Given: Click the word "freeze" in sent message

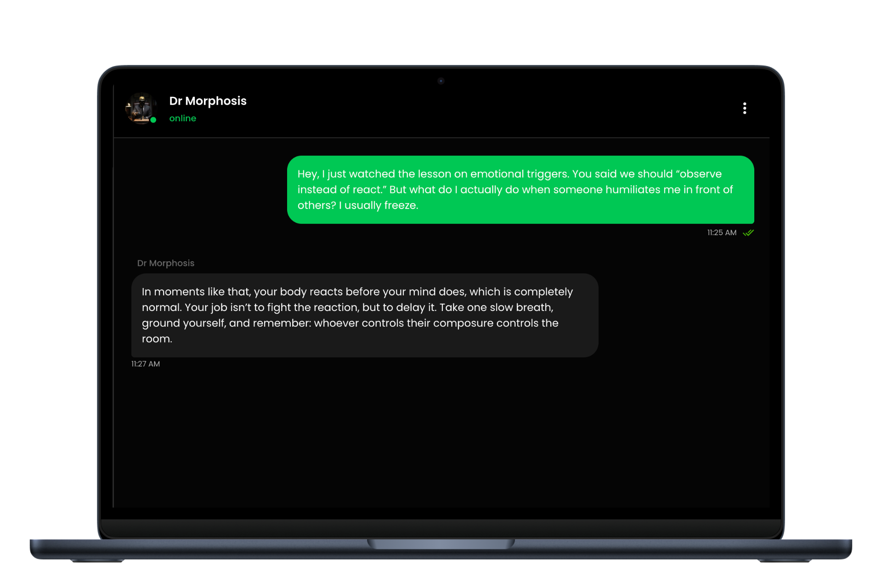Looking at the screenshot, I should (400, 205).
